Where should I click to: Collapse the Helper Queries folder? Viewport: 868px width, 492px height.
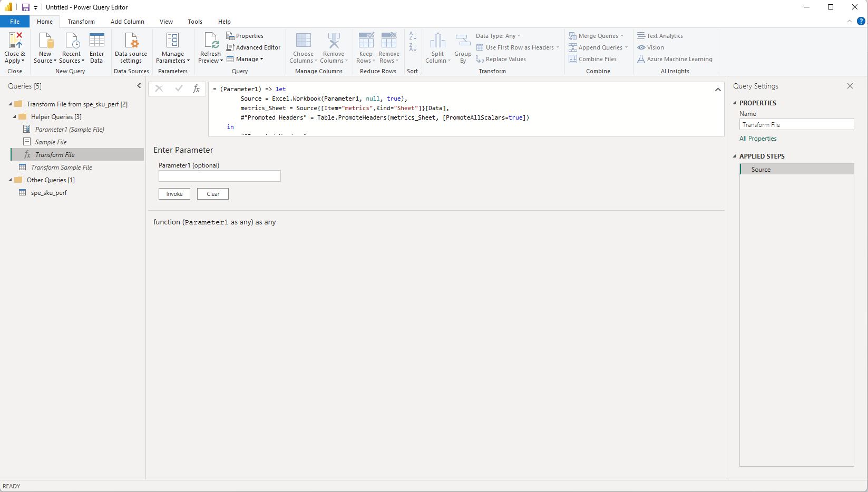pos(14,117)
